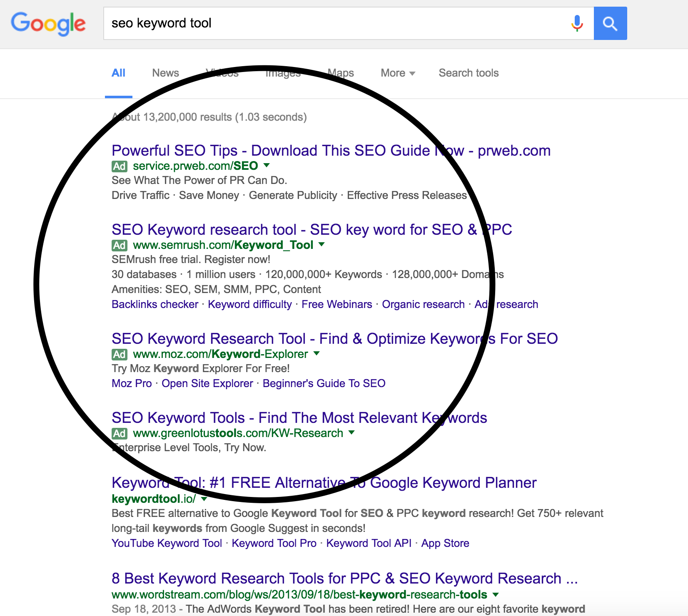
Task: Click the wordstream.com best-keyword-research-tools URL
Action: click(299, 594)
